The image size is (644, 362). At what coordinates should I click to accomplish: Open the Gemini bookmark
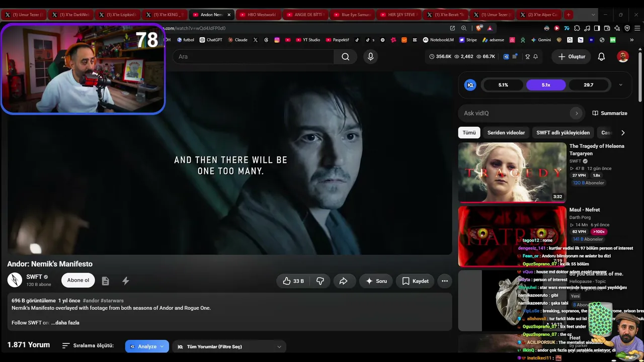click(x=540, y=40)
